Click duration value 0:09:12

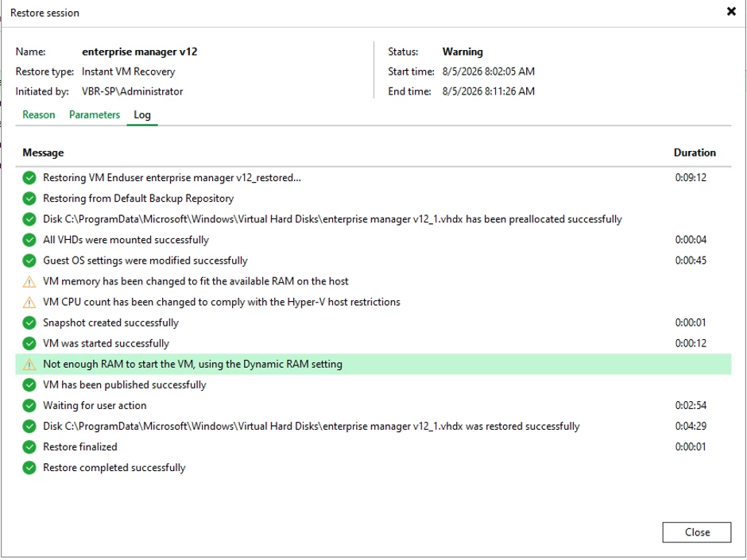691,178
